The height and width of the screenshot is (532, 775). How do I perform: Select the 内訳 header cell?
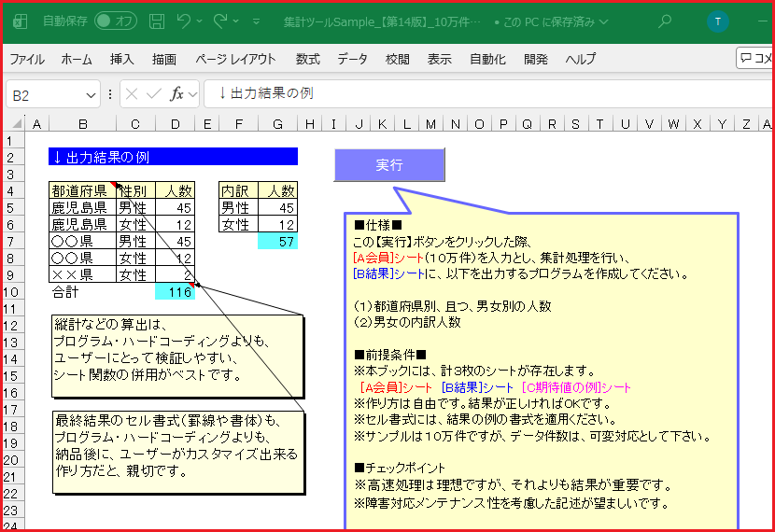[x=239, y=190]
